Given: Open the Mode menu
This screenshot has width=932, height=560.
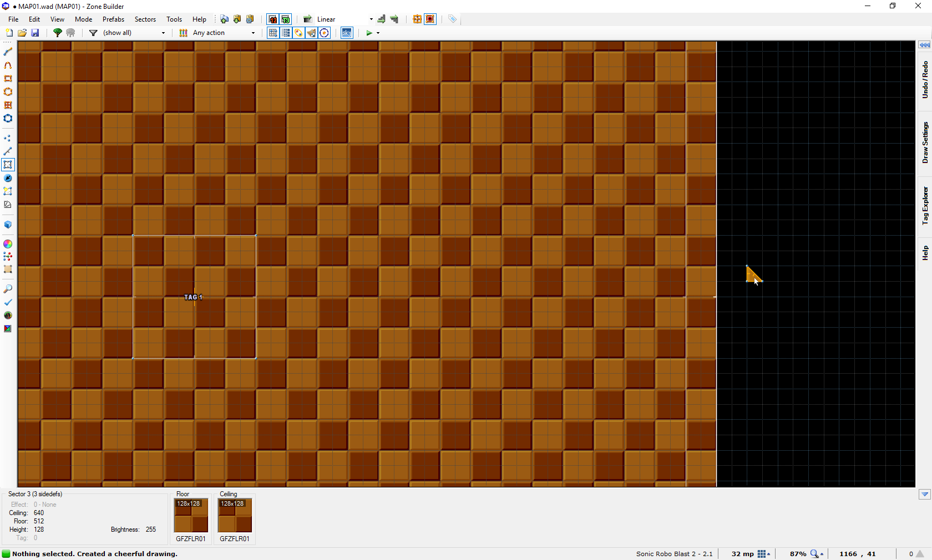Looking at the screenshot, I should coord(84,19).
